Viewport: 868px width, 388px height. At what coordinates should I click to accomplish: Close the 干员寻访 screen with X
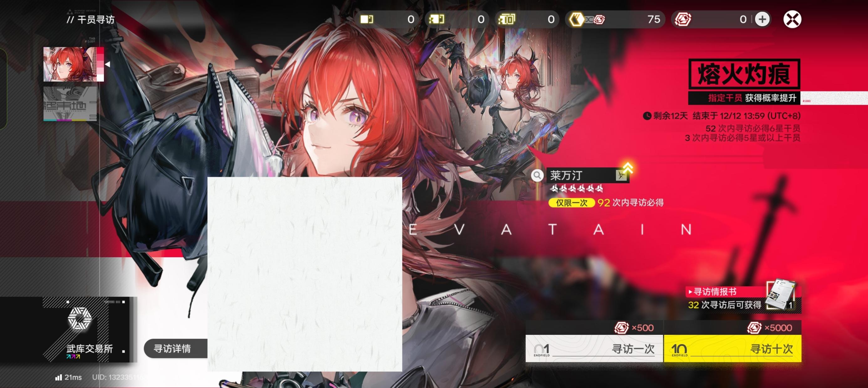tap(792, 19)
